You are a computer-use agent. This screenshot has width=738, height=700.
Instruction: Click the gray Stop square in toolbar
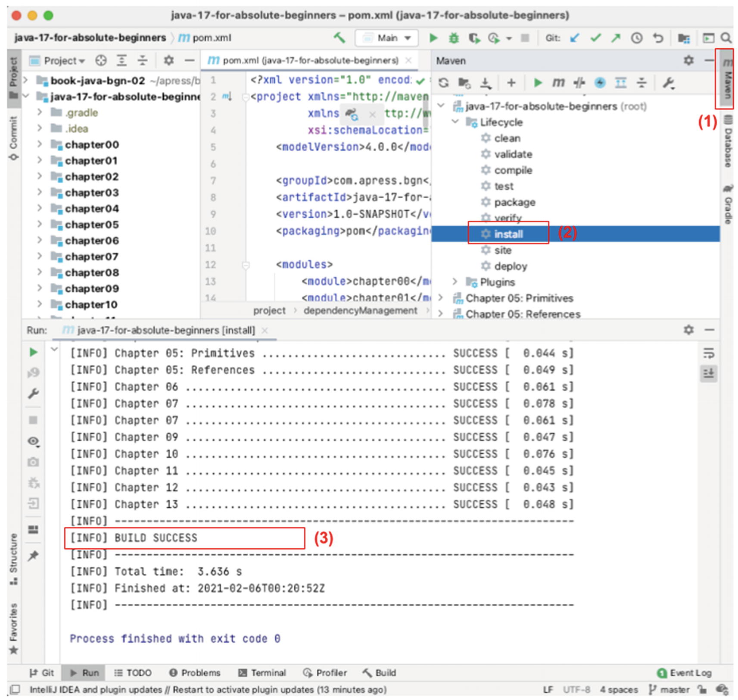pos(525,38)
